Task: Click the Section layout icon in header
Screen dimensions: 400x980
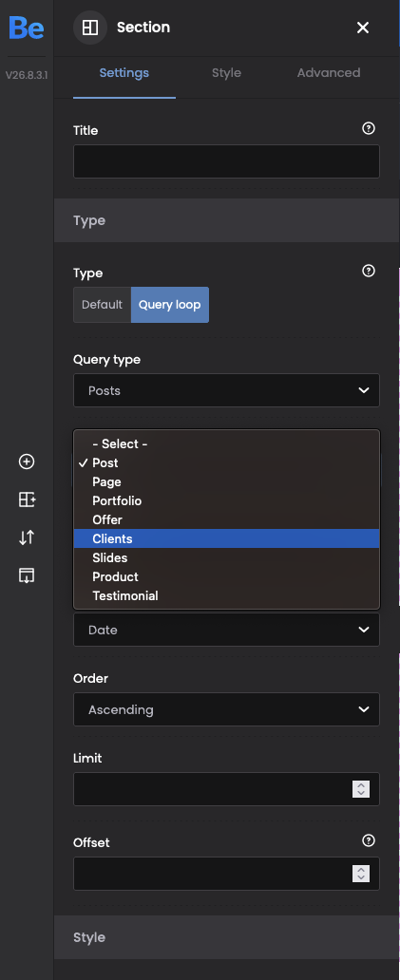Action: pyautogui.click(x=90, y=28)
